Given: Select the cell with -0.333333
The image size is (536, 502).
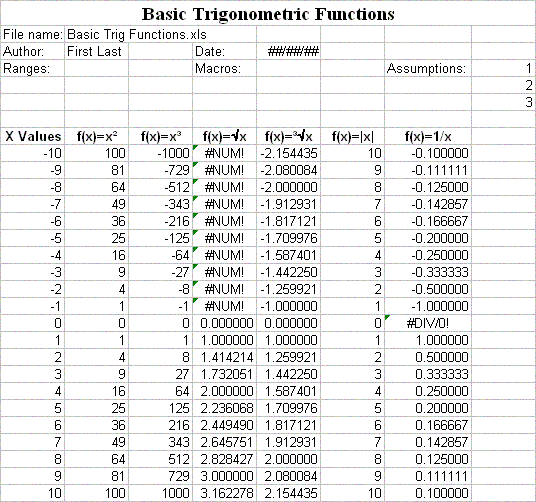Looking at the screenshot, I should coord(428,272).
